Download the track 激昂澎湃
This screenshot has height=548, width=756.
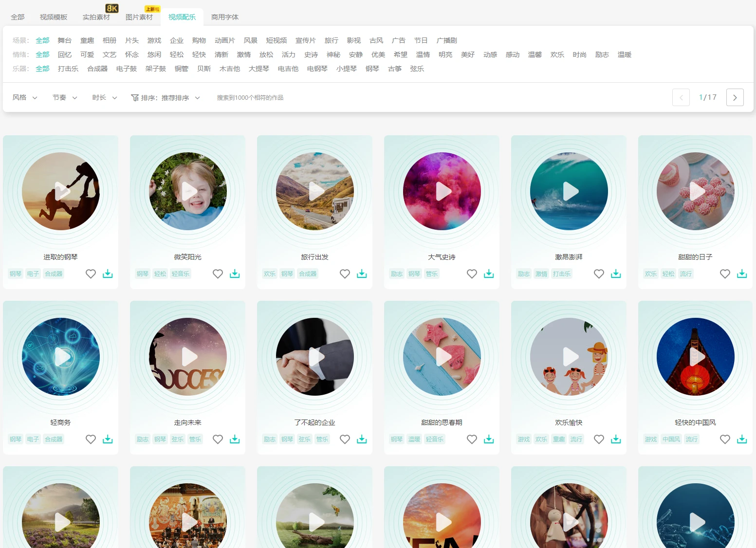pos(616,274)
